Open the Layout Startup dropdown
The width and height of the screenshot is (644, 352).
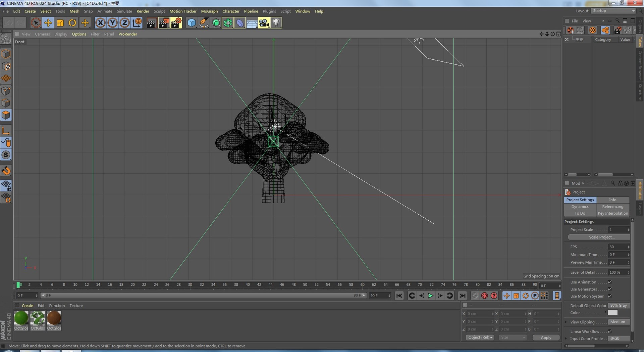613,11
